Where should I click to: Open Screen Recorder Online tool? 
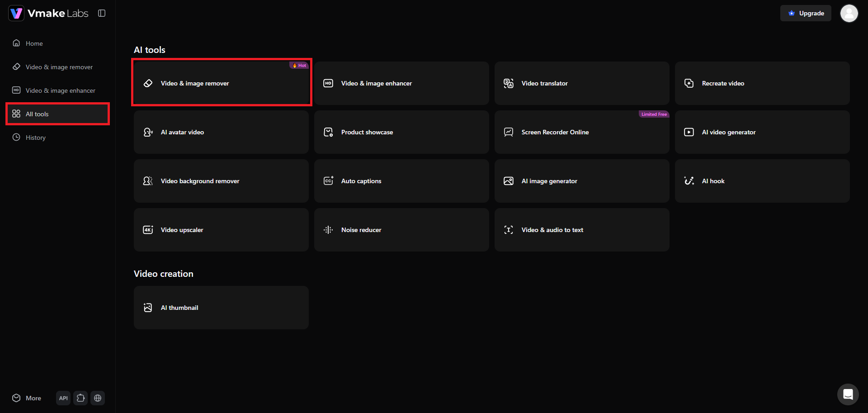click(582, 132)
